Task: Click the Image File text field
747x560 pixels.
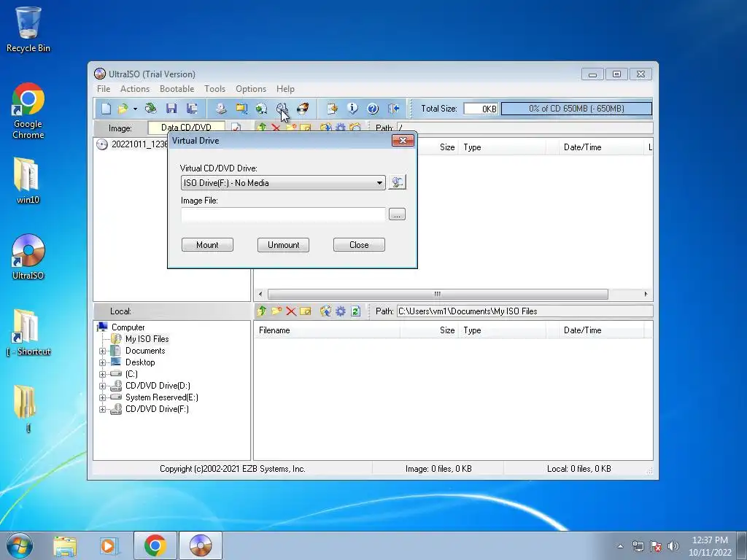Action: (283, 214)
